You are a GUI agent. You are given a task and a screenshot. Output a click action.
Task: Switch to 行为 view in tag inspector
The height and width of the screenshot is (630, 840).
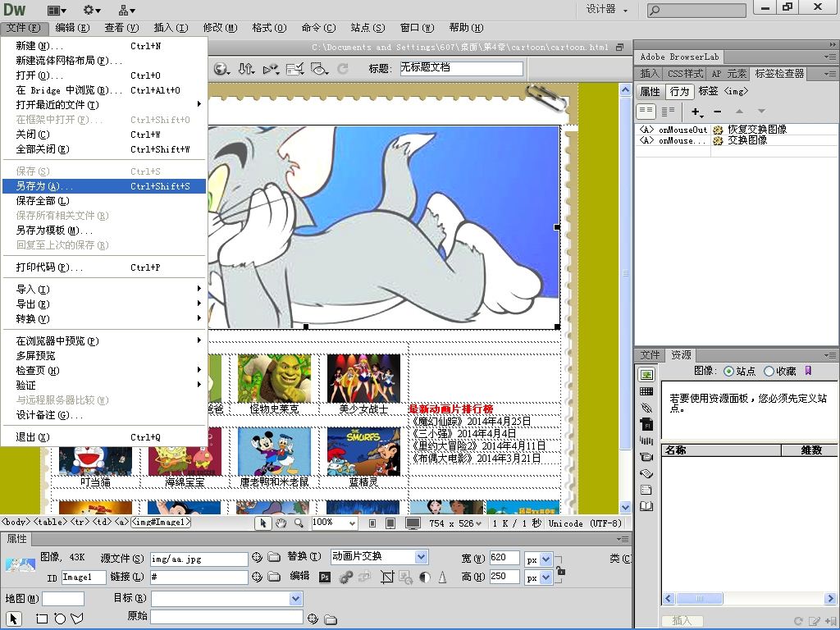[679, 92]
